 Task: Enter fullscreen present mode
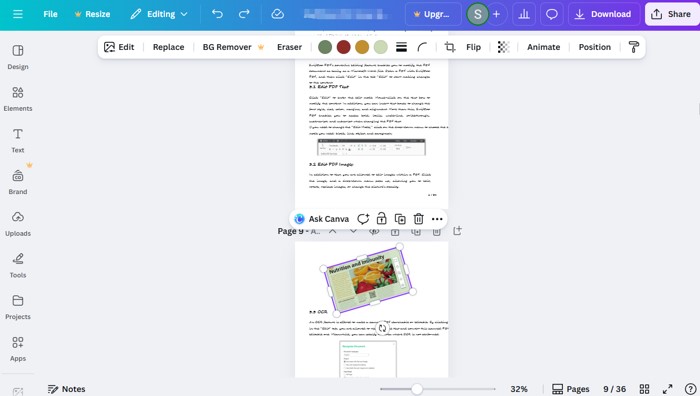point(667,389)
